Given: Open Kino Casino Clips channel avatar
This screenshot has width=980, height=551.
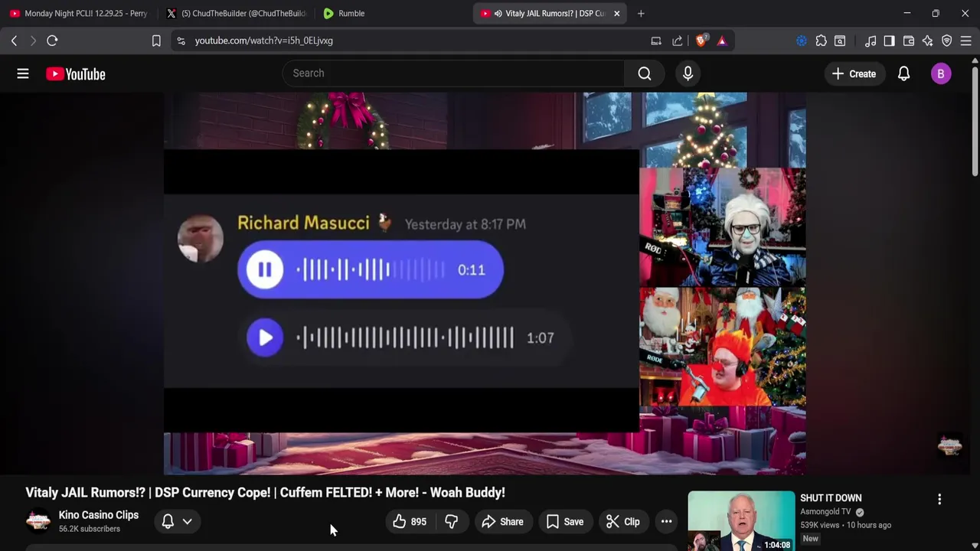Looking at the screenshot, I should (38, 521).
